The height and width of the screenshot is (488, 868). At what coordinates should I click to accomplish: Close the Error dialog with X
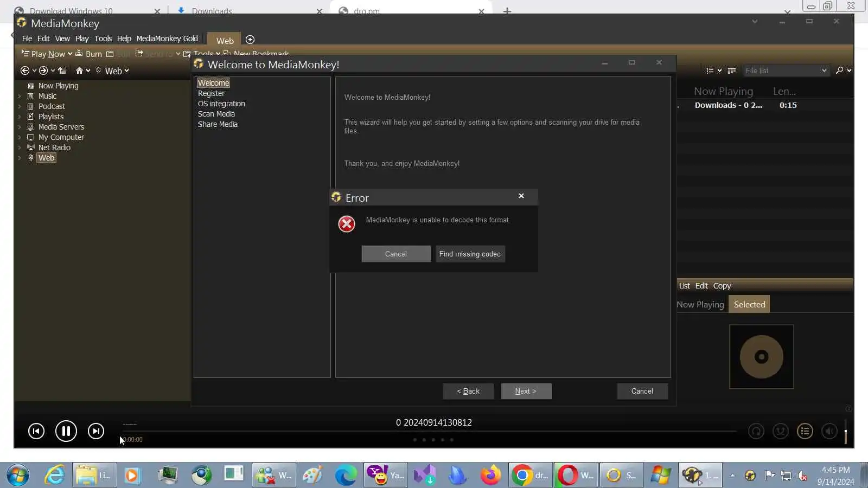tap(521, 196)
